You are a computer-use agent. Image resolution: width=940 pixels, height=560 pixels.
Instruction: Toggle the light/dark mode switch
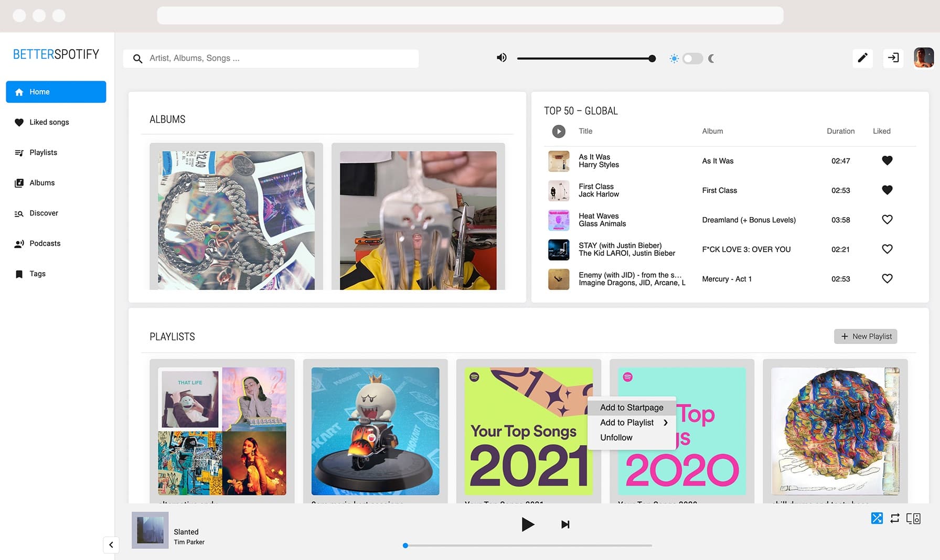tap(692, 59)
